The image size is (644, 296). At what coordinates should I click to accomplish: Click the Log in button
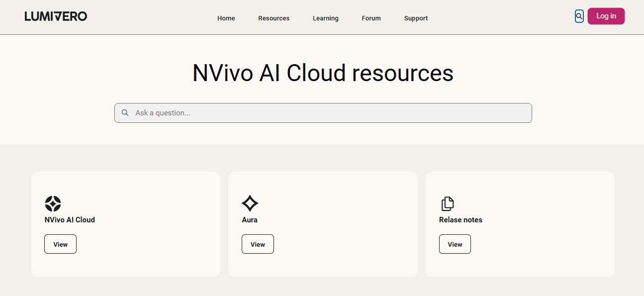click(x=606, y=16)
